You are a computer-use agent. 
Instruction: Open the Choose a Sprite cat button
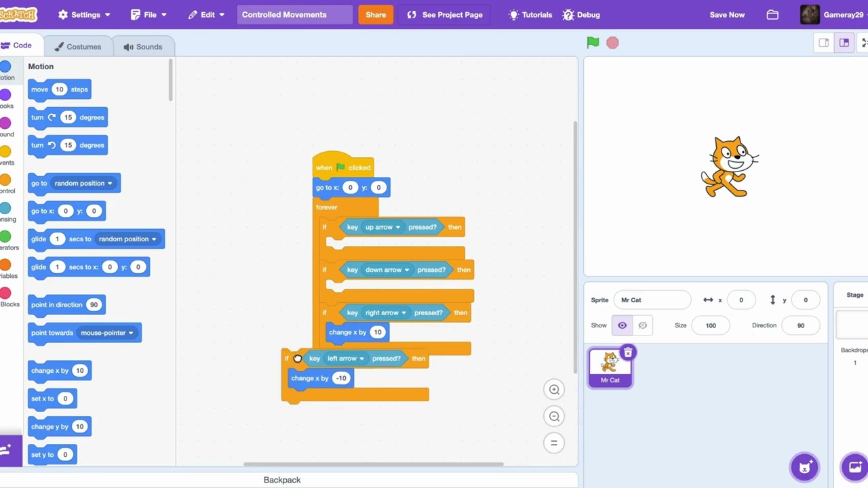click(x=805, y=466)
